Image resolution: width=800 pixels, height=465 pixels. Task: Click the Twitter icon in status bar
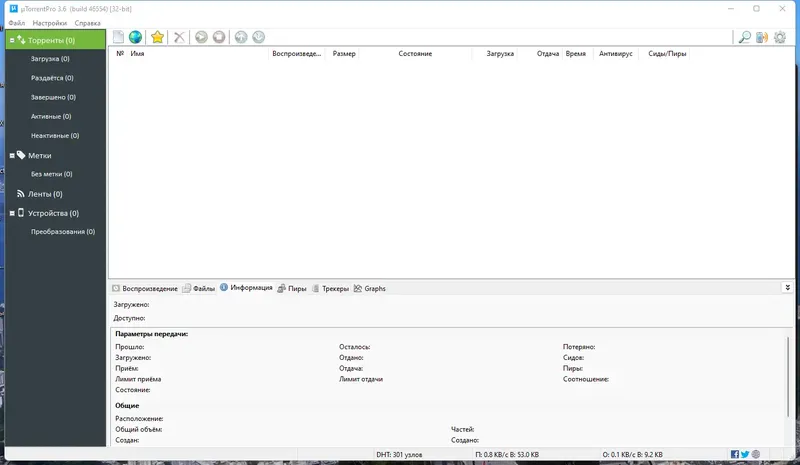click(745, 454)
